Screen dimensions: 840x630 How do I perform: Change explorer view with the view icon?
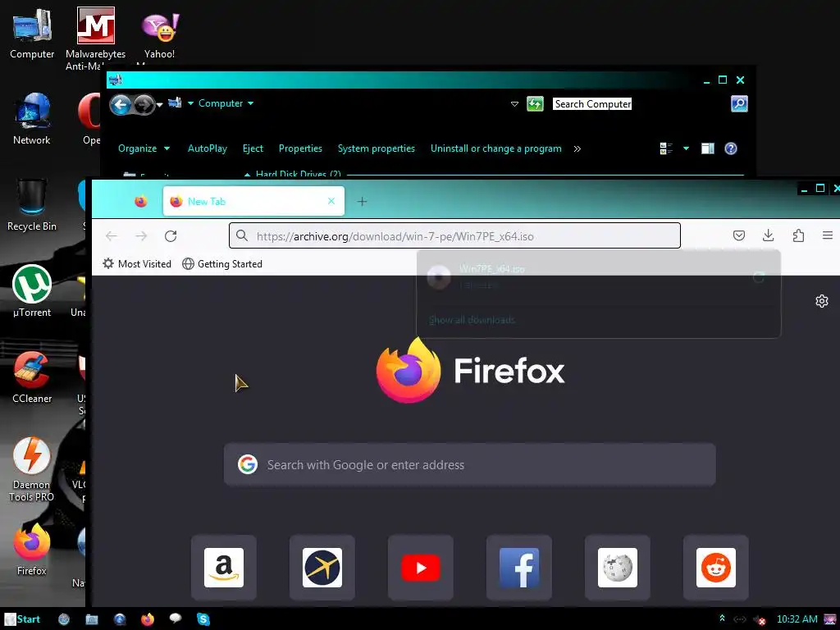click(666, 148)
